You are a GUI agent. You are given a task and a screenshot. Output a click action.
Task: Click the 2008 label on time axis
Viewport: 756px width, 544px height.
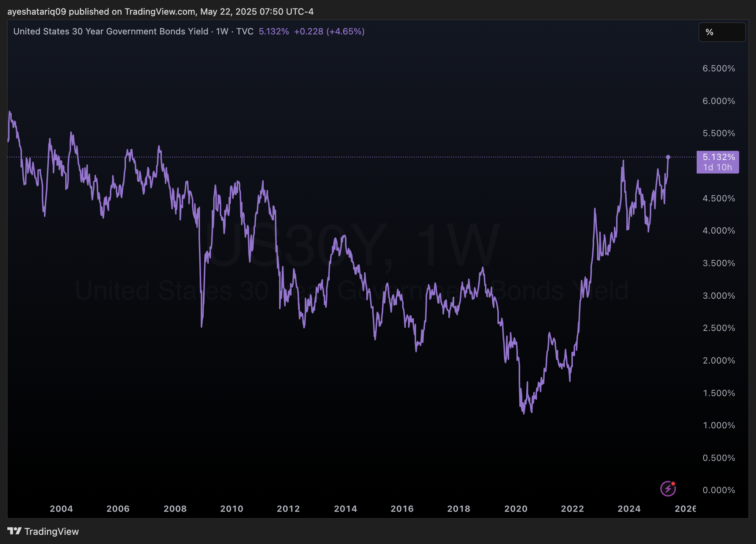point(175,508)
